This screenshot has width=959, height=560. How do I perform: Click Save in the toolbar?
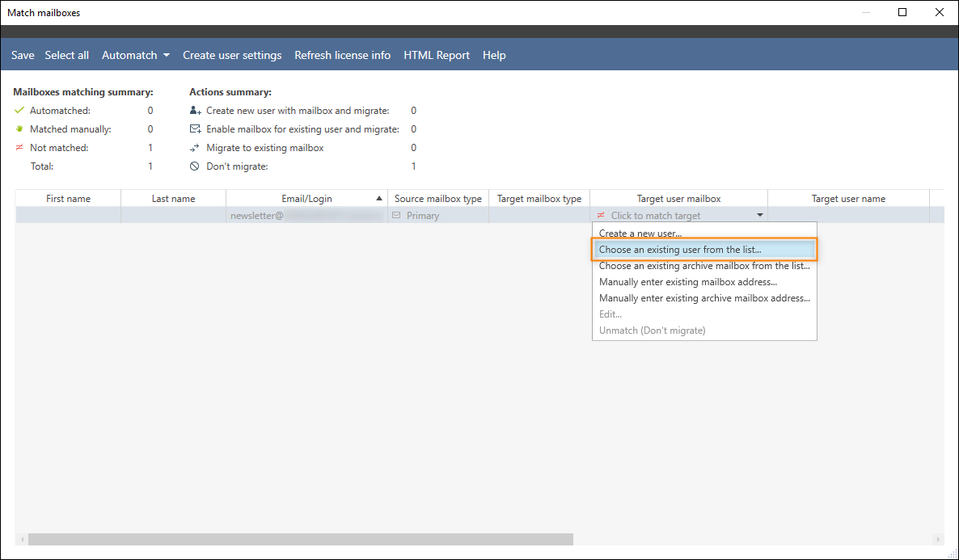point(23,55)
